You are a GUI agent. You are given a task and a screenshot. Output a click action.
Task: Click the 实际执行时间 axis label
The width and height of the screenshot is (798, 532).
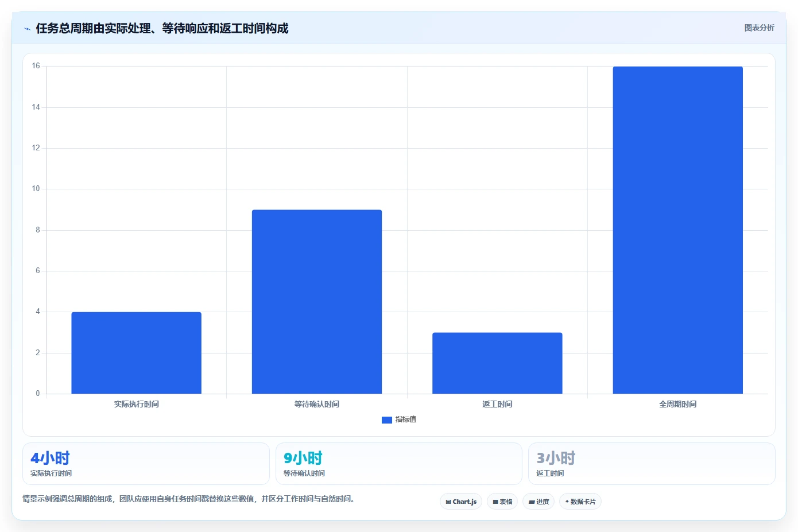tap(136, 404)
